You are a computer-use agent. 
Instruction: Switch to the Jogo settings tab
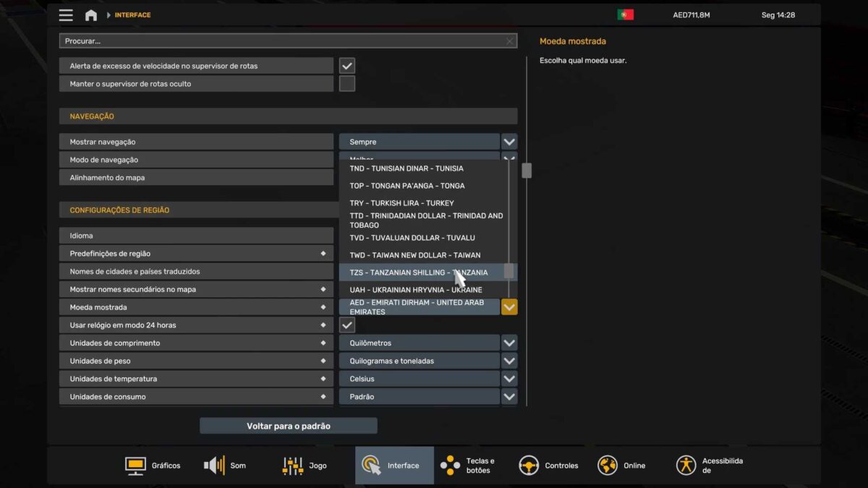pyautogui.click(x=305, y=466)
